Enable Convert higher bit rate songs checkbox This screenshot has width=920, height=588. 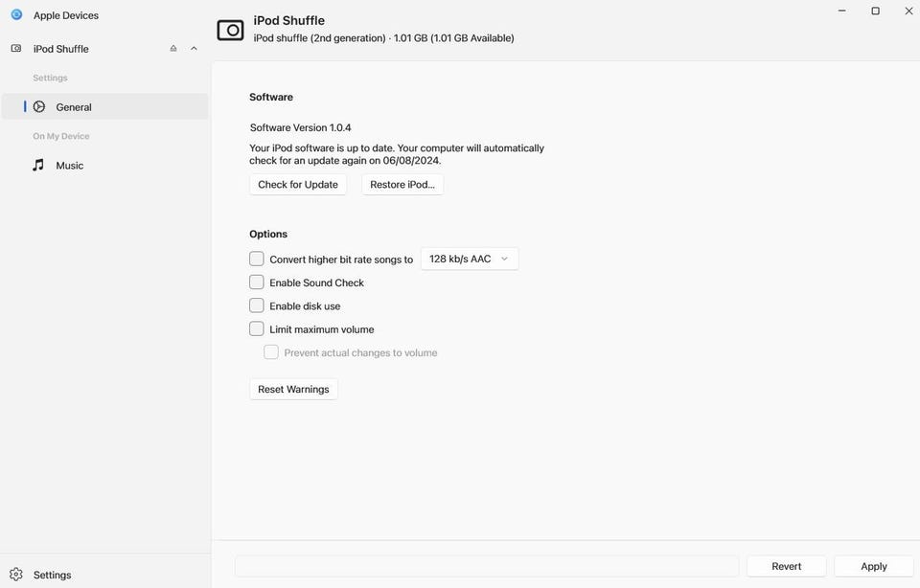257,259
